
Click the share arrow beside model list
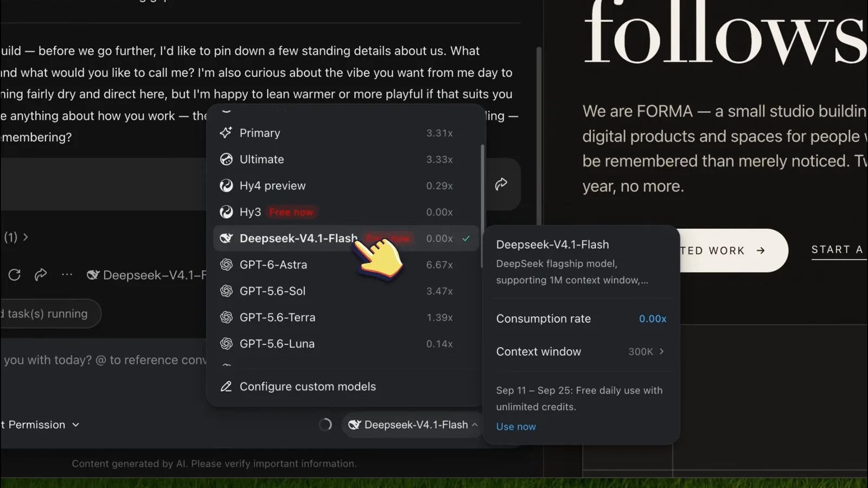point(501,184)
